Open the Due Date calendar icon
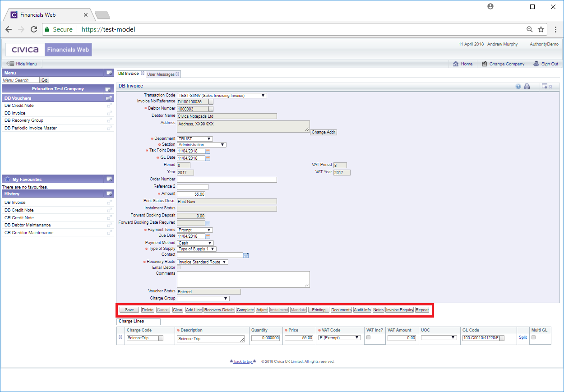 point(208,236)
